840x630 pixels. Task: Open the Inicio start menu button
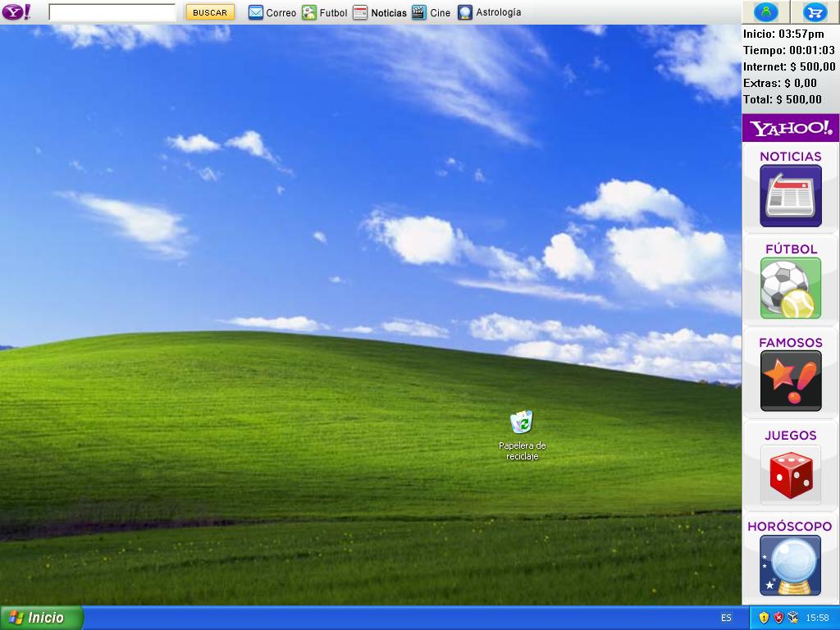tap(42, 618)
